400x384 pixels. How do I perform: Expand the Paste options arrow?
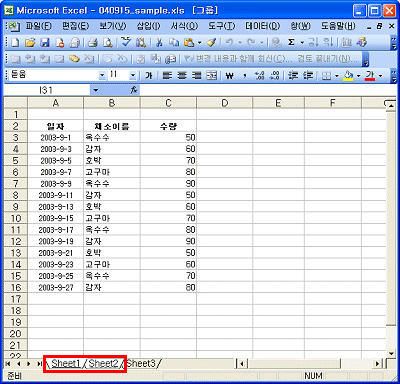click(199, 42)
